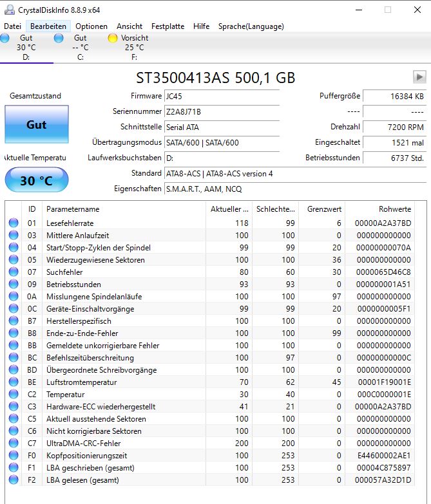
Task: Open the Sprache(Language) menu
Action: click(x=251, y=26)
